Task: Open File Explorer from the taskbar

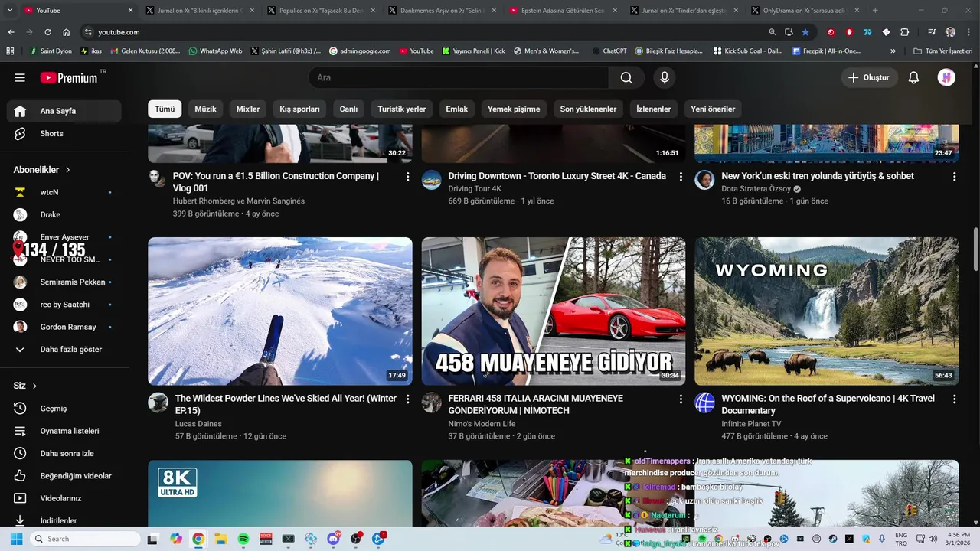Action: tap(220, 539)
